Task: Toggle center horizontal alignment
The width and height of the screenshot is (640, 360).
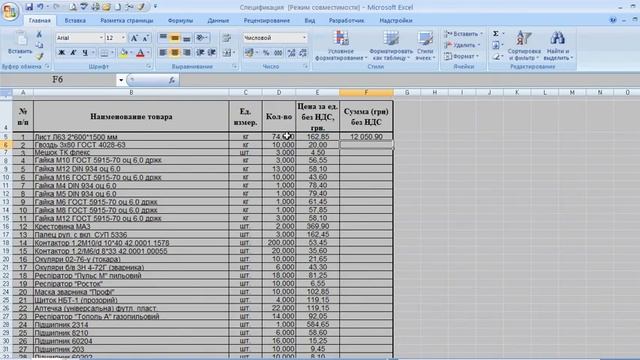Action: coord(175,53)
